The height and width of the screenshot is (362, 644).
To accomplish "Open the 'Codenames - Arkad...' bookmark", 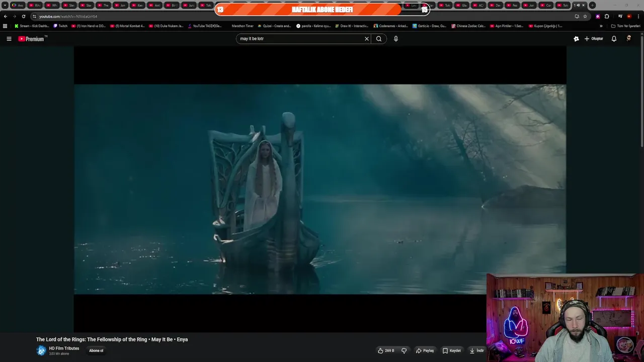I will tap(391, 26).
